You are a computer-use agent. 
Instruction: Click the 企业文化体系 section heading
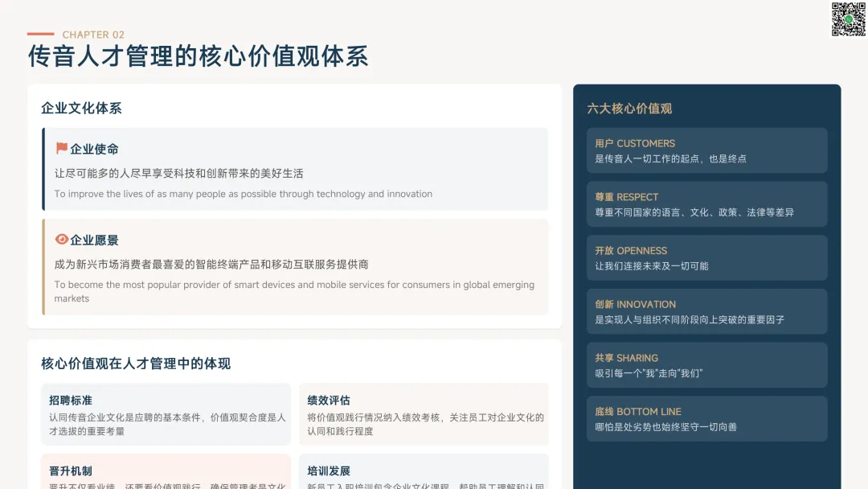coord(81,108)
